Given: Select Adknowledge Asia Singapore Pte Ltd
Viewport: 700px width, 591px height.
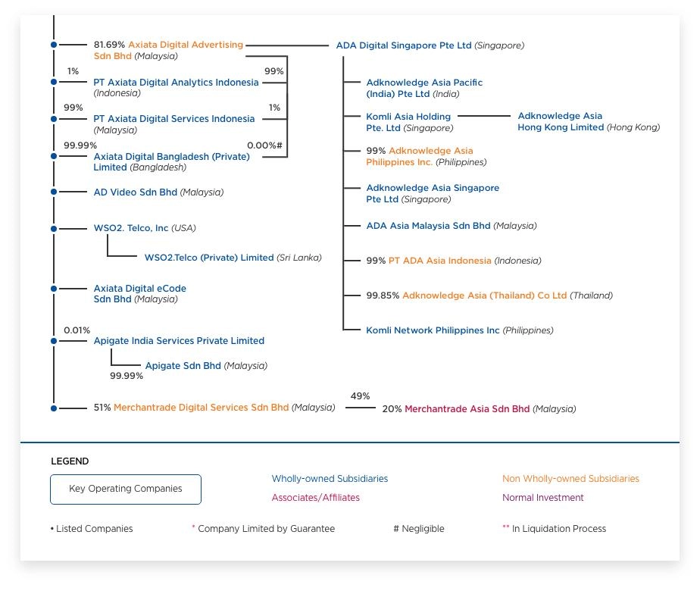Looking at the screenshot, I should click(x=433, y=193).
